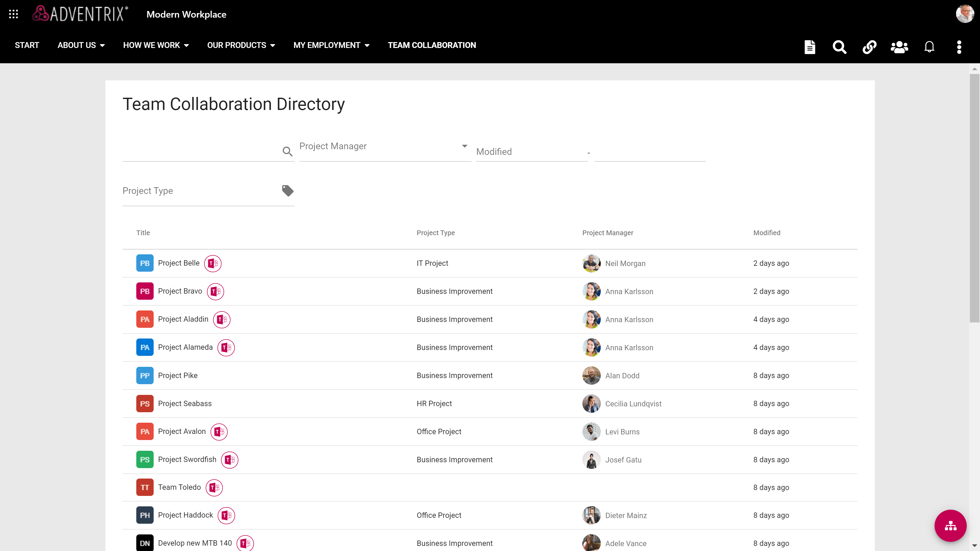Click the page vertical scrollbar
980x551 pixels.
tap(974, 198)
